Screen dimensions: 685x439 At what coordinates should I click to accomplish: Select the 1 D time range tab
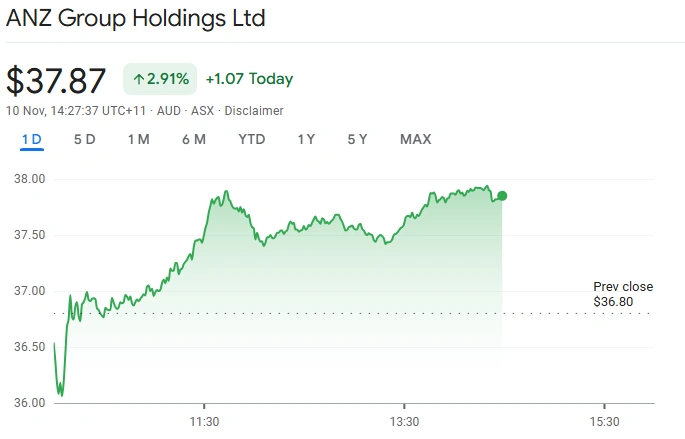(x=32, y=139)
